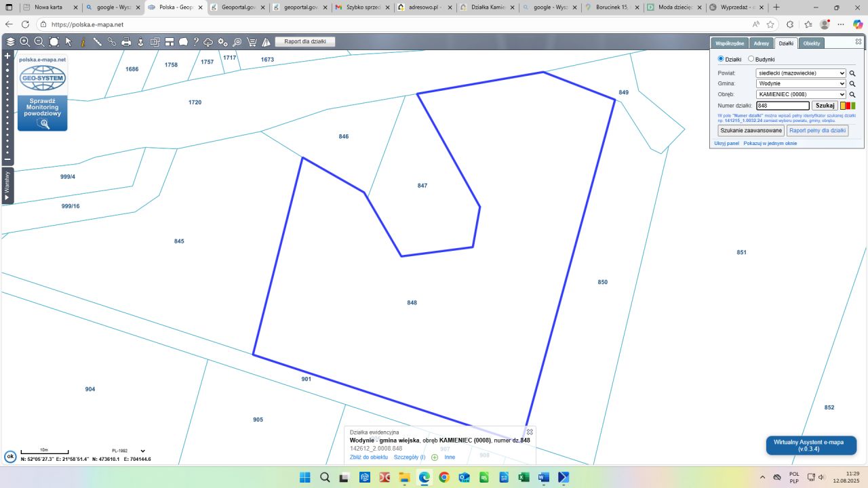Switch to the Współrzędne tab
The height and width of the screenshot is (488, 868).
point(730,43)
